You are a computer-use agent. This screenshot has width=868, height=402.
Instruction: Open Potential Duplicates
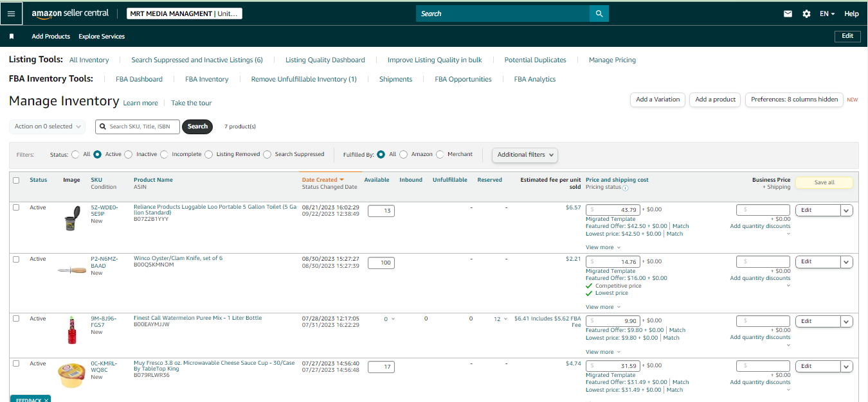[535, 60]
